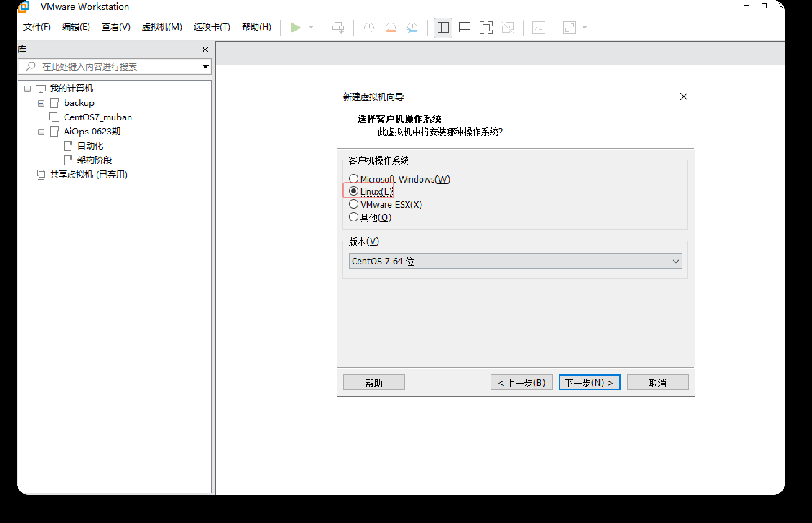812x523 pixels.
Task: Click the magnifier icon in library search
Action: pyautogui.click(x=31, y=66)
